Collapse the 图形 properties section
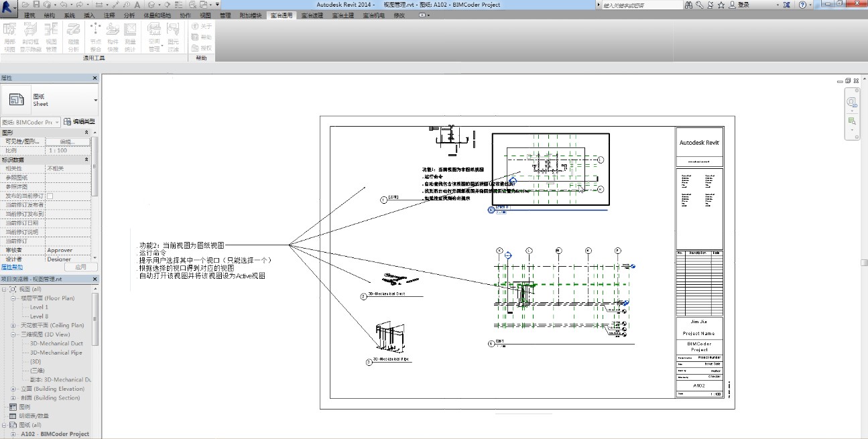Viewport: 868px width, 439px height. (x=86, y=133)
